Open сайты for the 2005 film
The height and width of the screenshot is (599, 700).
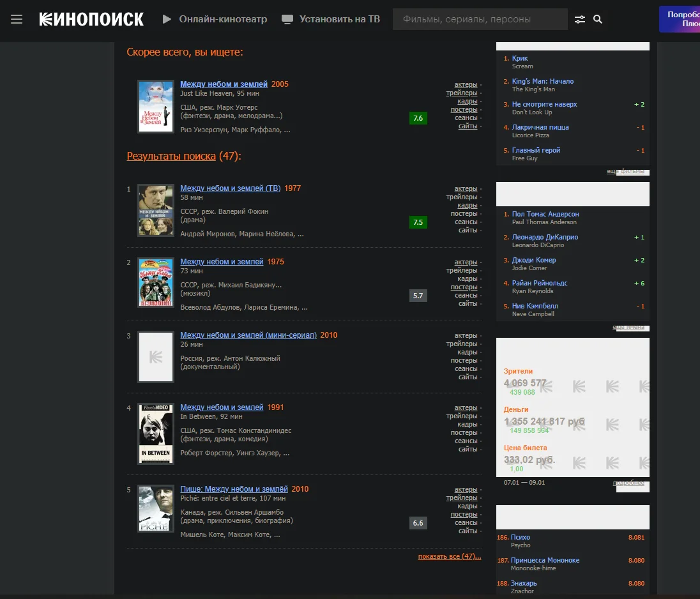click(468, 126)
